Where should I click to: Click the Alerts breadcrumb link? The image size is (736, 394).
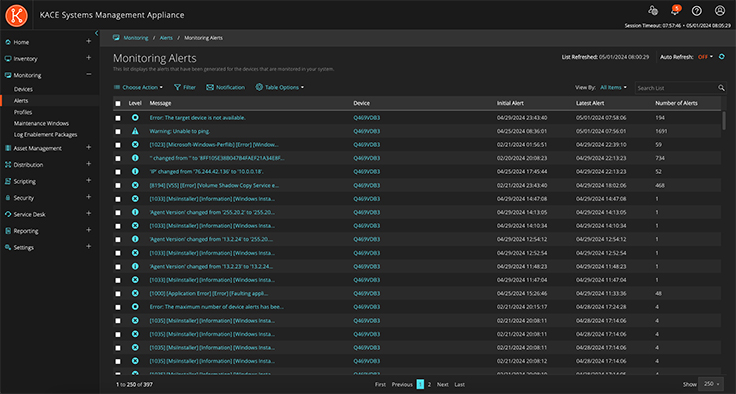(166, 38)
